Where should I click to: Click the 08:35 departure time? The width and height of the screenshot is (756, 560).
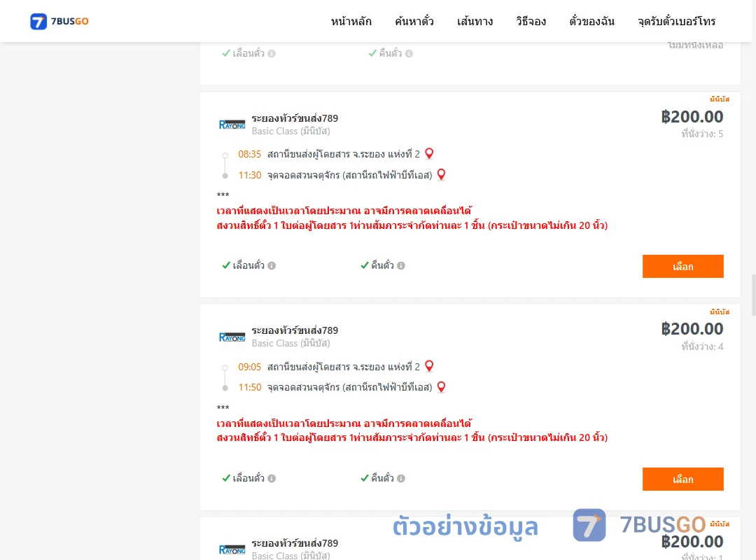click(x=249, y=154)
